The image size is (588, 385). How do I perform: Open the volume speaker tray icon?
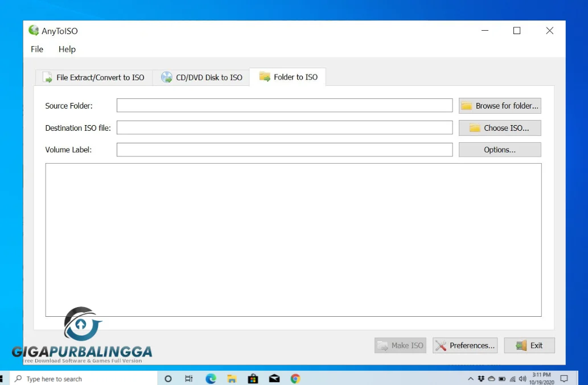pos(523,379)
